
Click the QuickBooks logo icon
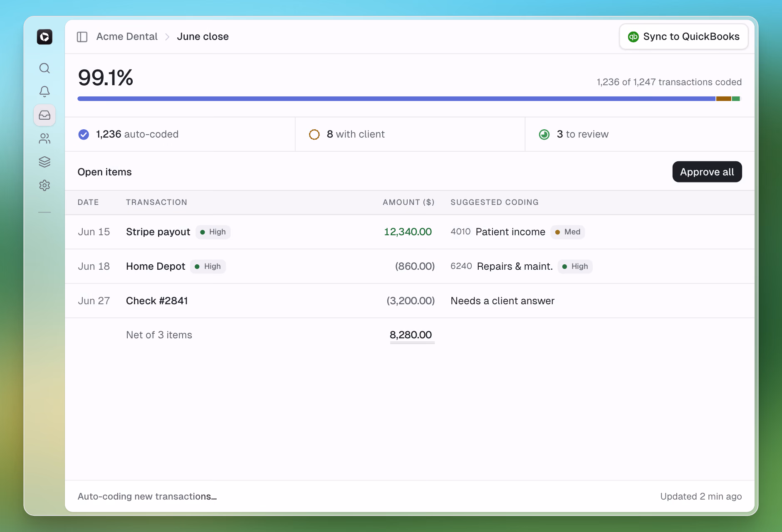tap(633, 37)
